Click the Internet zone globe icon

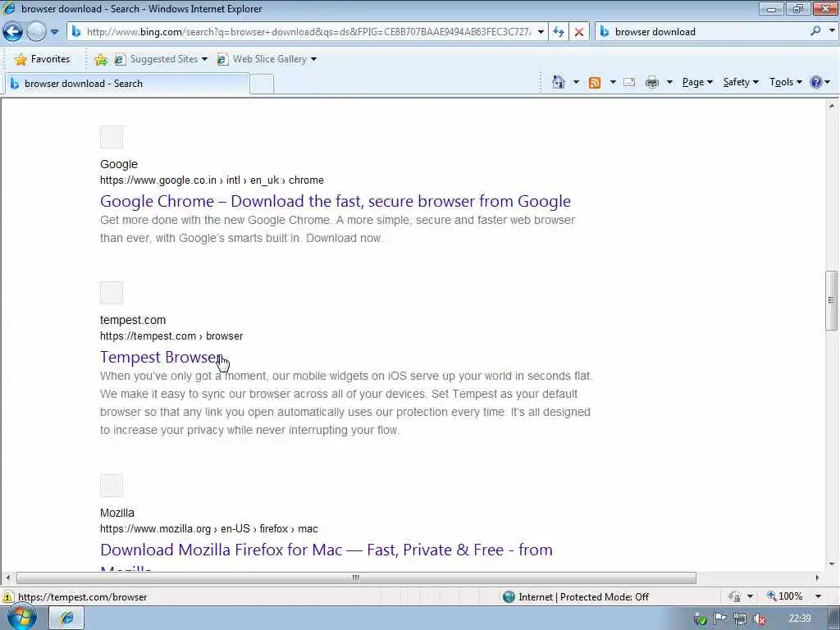[x=509, y=597]
